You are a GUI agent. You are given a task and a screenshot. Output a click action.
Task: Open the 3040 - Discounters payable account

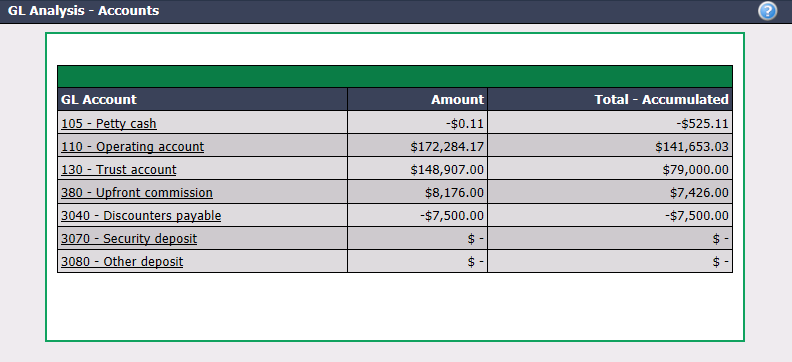click(141, 216)
